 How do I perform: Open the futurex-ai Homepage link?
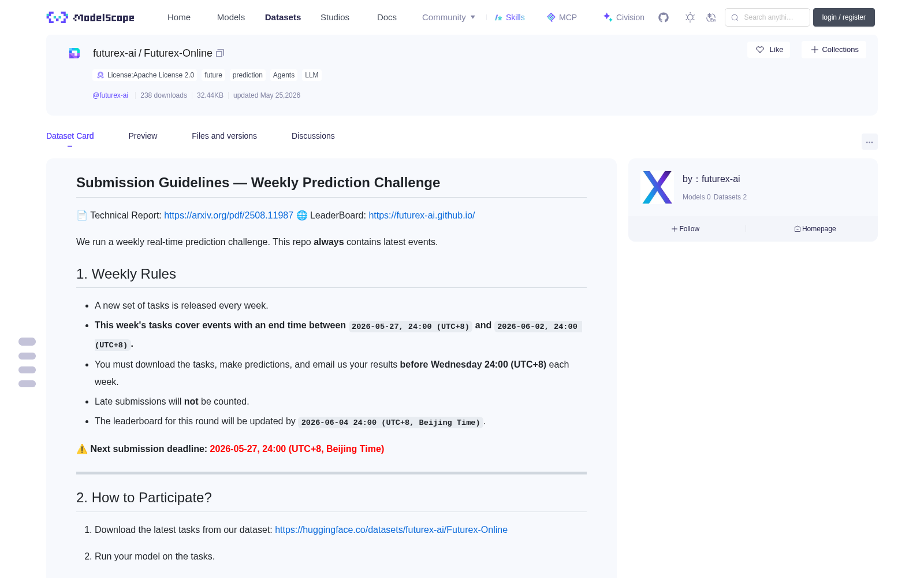815,229
